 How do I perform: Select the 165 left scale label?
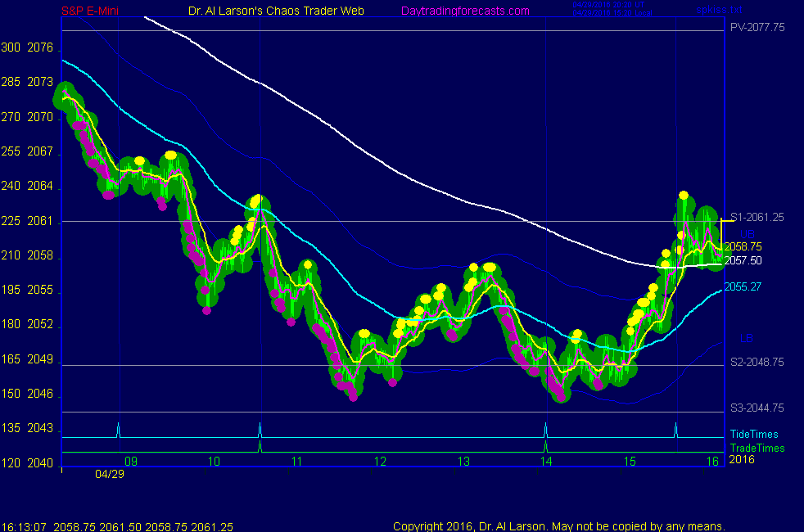11,359
